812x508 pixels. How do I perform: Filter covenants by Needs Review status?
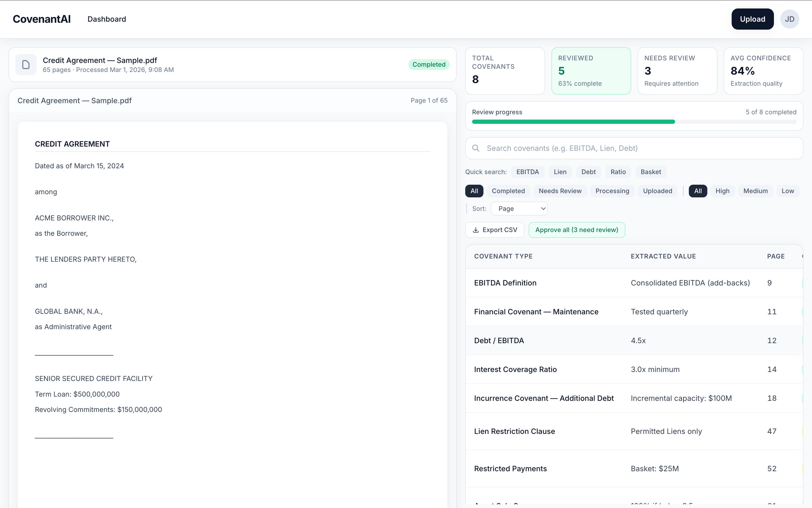(560, 191)
